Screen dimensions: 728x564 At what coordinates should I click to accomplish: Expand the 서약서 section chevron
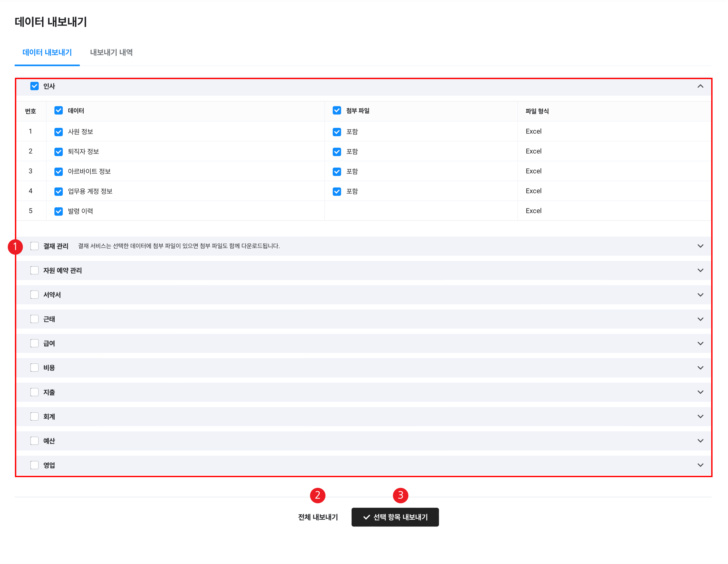pyautogui.click(x=700, y=295)
